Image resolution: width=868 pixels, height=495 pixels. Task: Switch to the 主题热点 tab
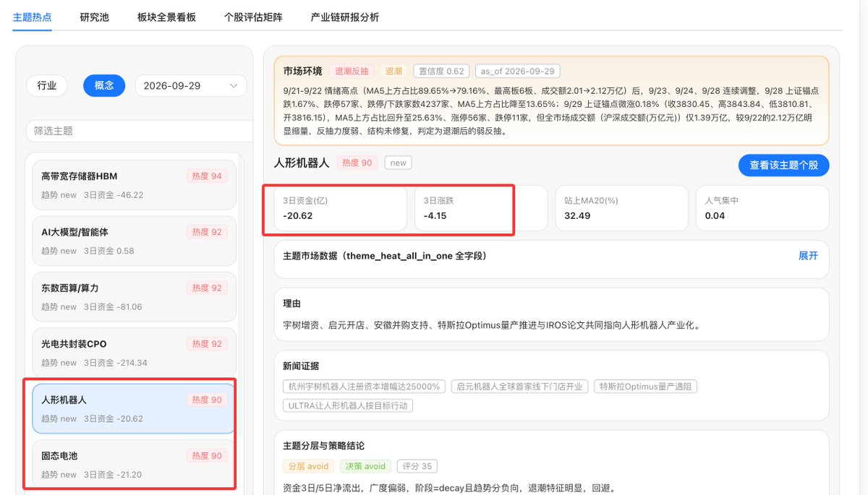pos(33,17)
